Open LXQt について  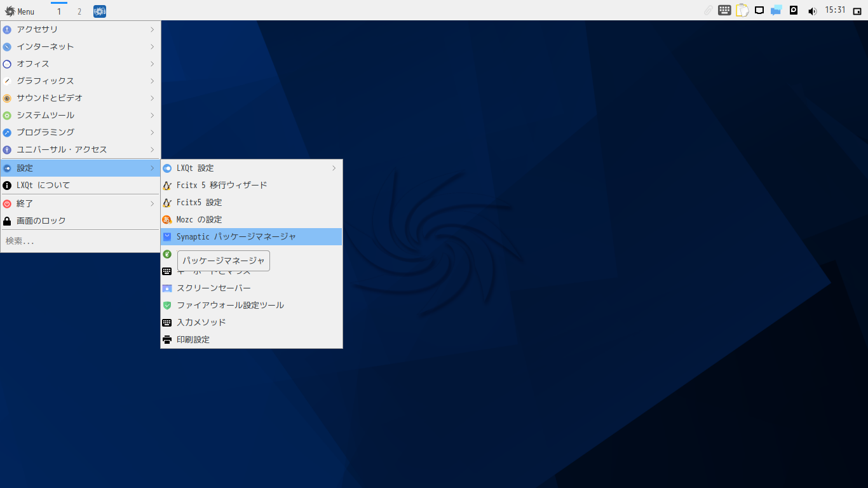pos(80,185)
